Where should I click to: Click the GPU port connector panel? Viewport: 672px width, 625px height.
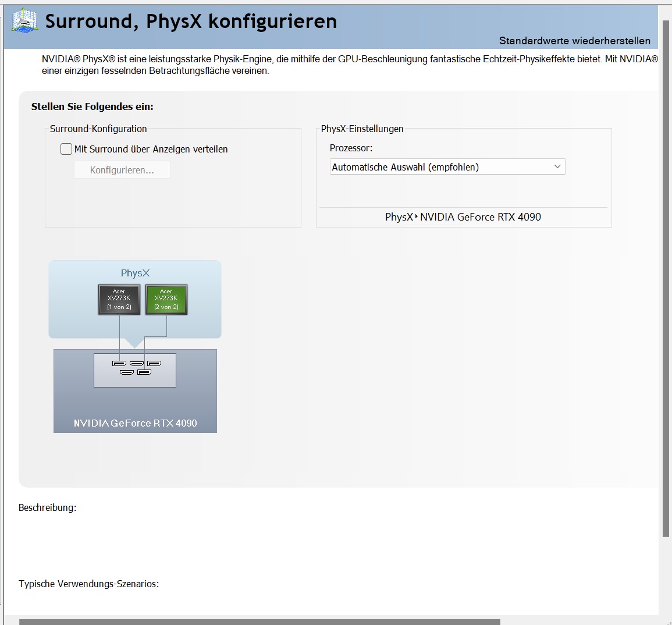(x=135, y=370)
